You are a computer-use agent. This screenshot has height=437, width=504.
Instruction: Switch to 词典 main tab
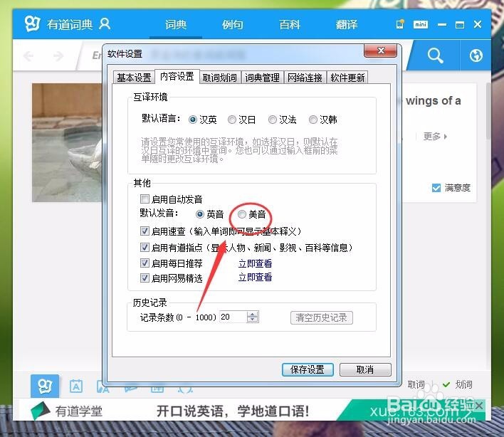pos(176,25)
